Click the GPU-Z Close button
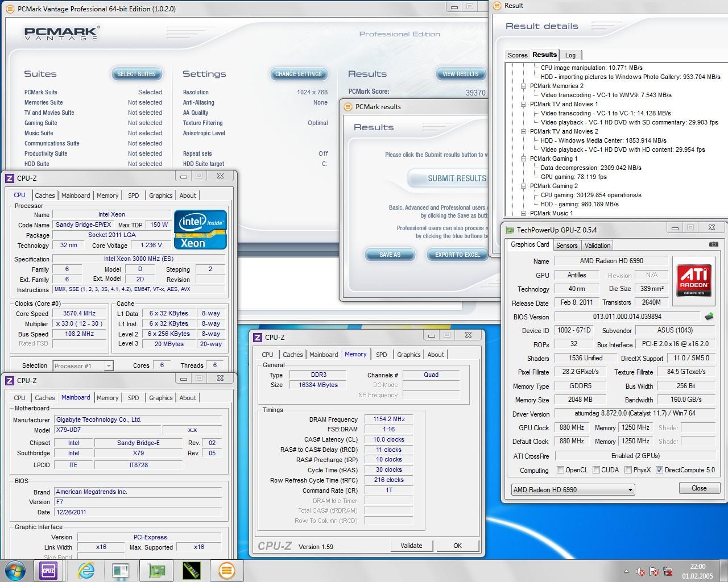Image resolution: width=728 pixels, height=582 pixels. click(699, 488)
